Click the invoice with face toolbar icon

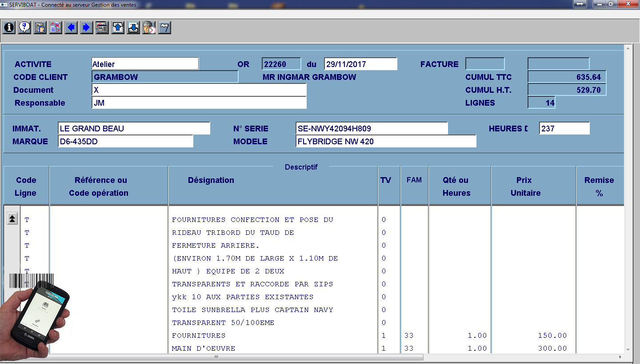tap(40, 28)
